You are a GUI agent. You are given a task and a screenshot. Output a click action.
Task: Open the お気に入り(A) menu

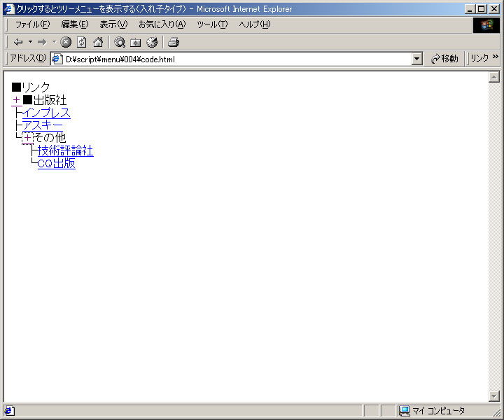(162, 24)
